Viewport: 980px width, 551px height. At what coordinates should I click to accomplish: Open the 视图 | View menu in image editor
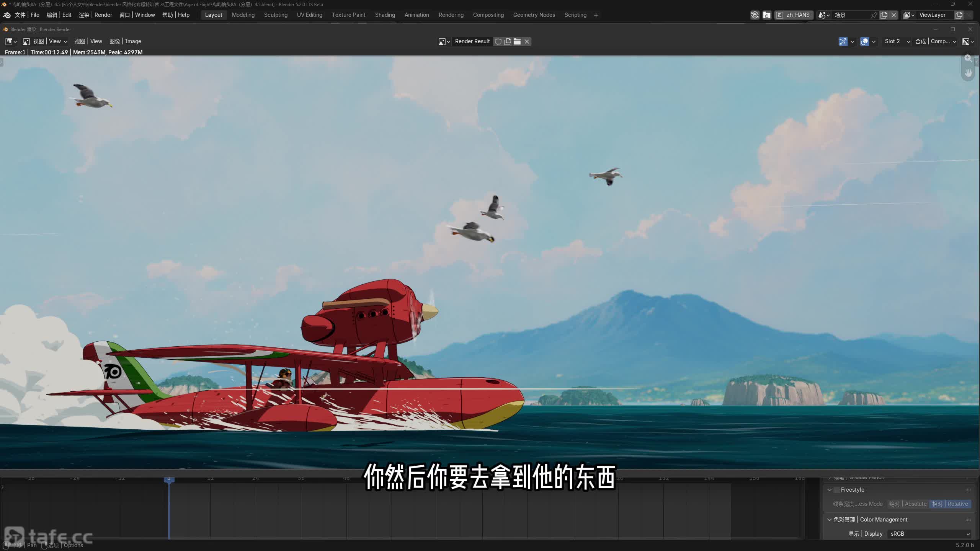[88, 41]
